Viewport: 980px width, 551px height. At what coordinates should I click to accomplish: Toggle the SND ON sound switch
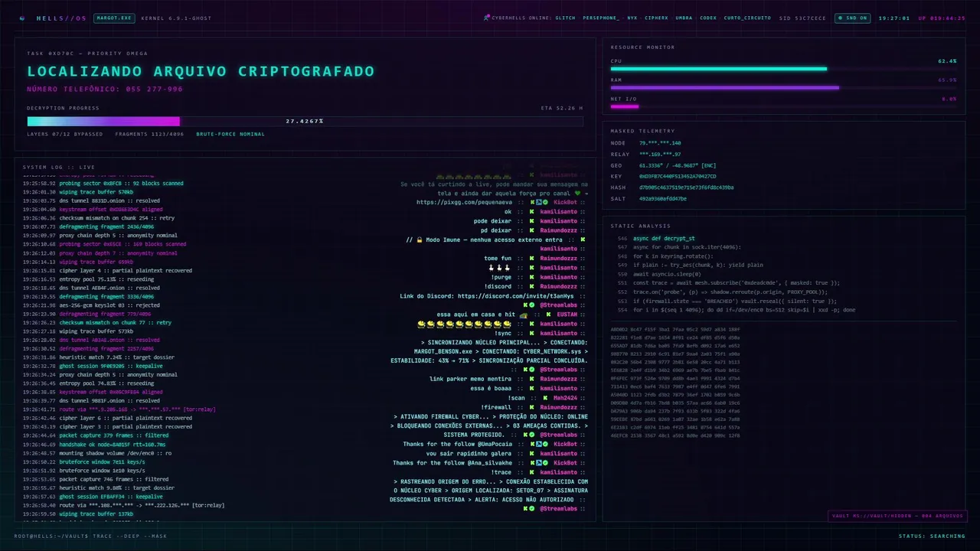coord(852,18)
